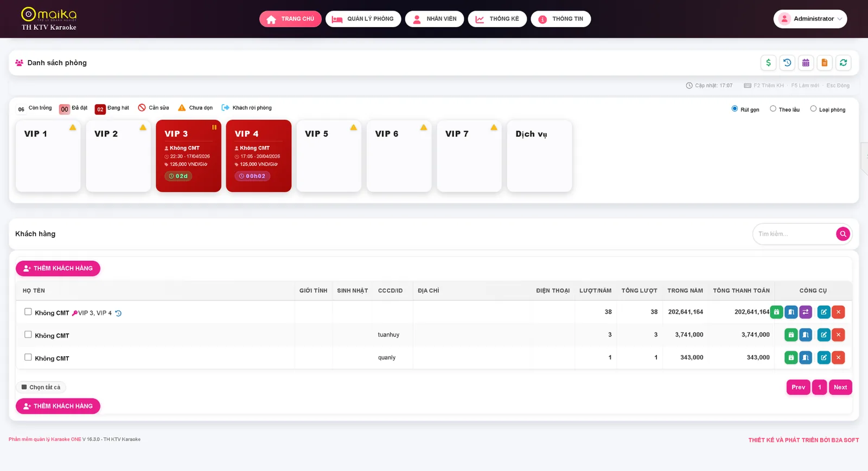Click the Chưa dọn status legend

[195, 108]
